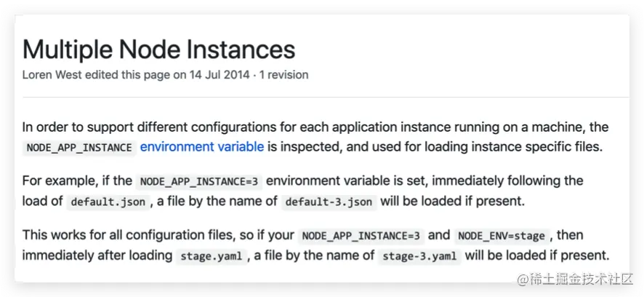Click the 'NODE_ENV=stage' code snippet
Screen dimensions: 644x297
(x=502, y=236)
